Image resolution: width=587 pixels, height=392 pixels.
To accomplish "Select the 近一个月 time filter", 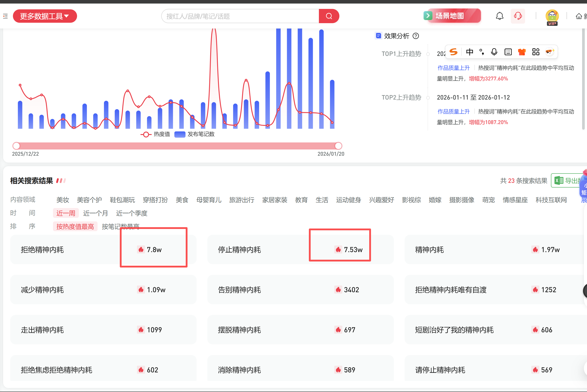I will (96, 213).
